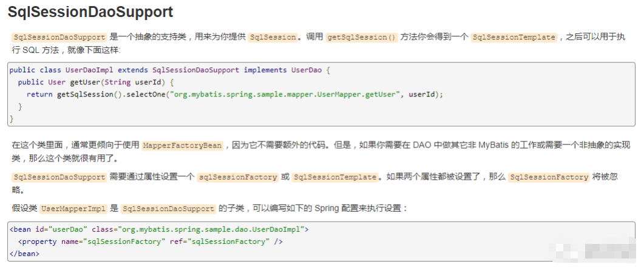This screenshot has width=644, height=267.
Task: Select SqlSessionDaoSupport code tag before 需要通过属性设置一个
Action: click(x=59, y=177)
